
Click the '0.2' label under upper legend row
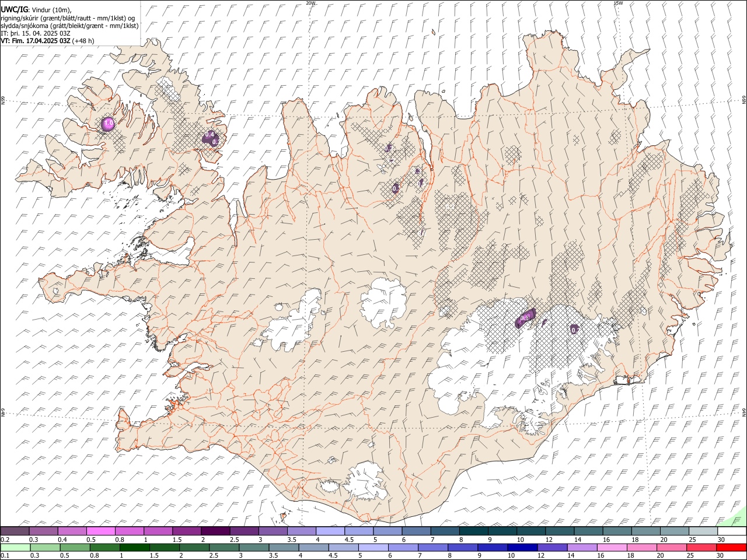pyautogui.click(x=4, y=539)
